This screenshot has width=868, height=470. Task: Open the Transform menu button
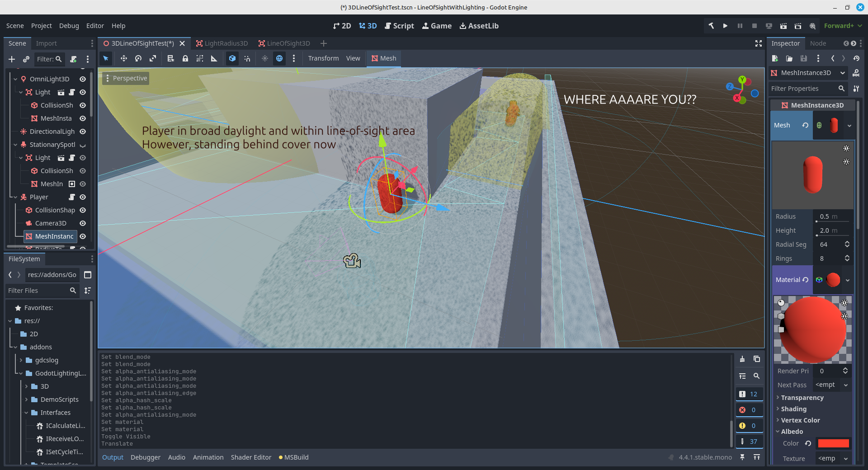[x=323, y=58]
